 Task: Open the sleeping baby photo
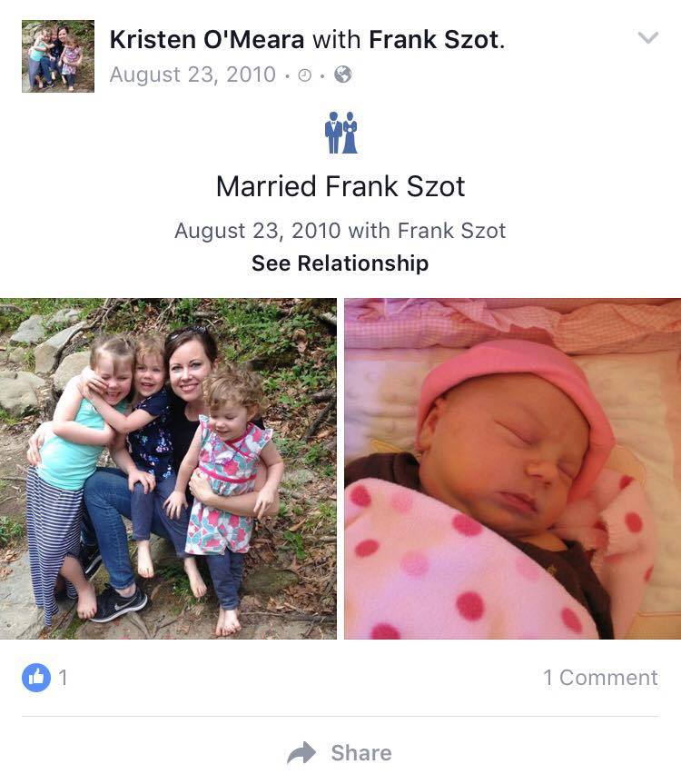pyautogui.click(x=513, y=469)
